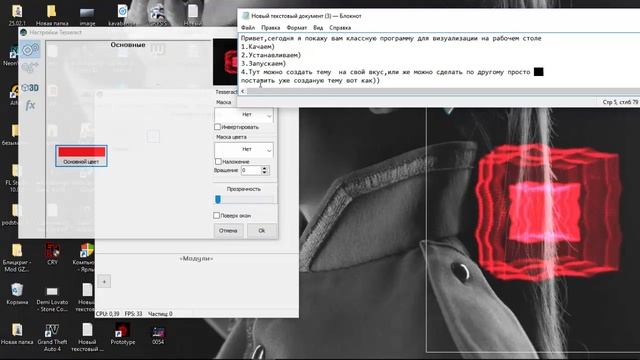Click the 'Стр 5, стлб 79' Notepad status

(620, 102)
